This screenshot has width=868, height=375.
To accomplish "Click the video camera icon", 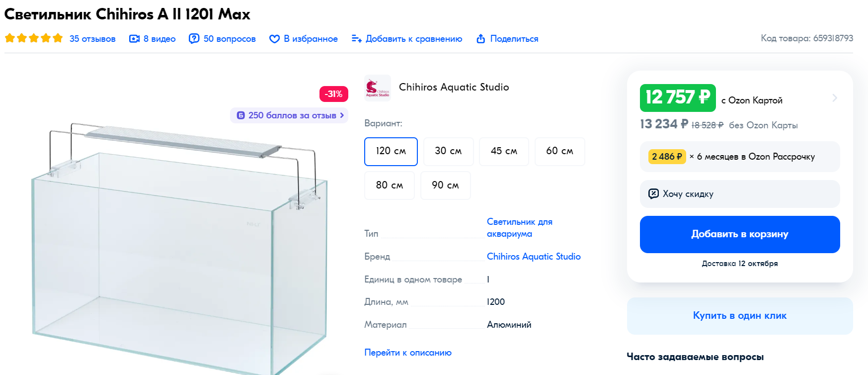I will 134,39.
